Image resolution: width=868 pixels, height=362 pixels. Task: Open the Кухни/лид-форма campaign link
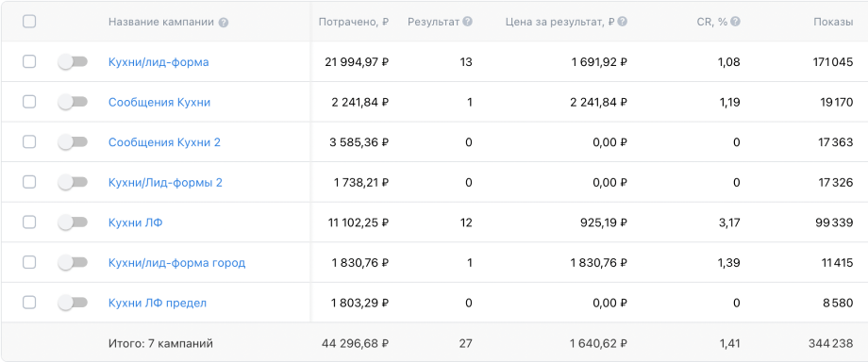point(159,62)
